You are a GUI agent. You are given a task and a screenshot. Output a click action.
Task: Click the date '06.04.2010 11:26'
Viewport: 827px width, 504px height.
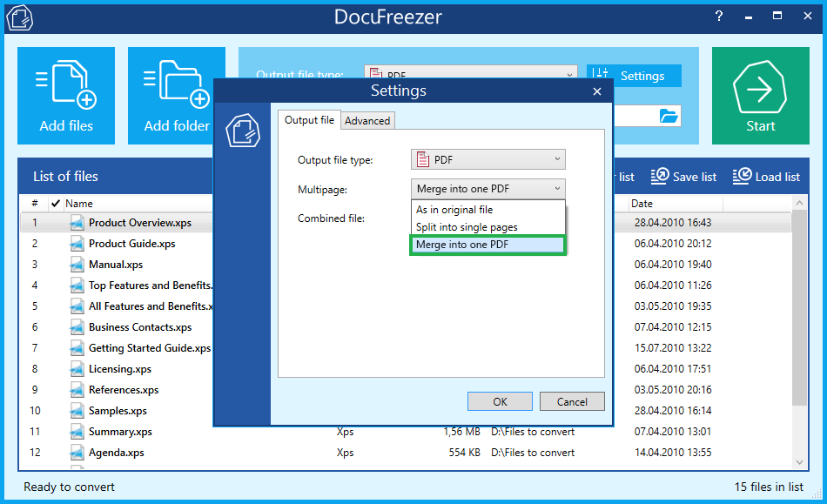(x=673, y=286)
